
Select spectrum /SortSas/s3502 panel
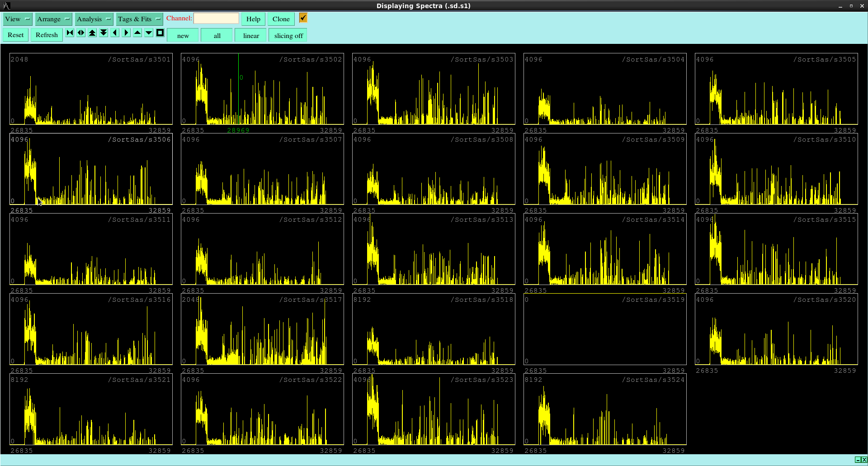tap(262, 89)
